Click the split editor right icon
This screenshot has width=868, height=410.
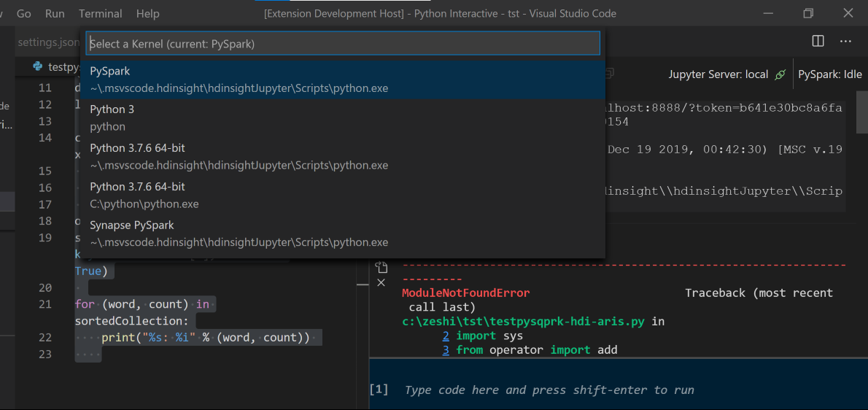[818, 42]
